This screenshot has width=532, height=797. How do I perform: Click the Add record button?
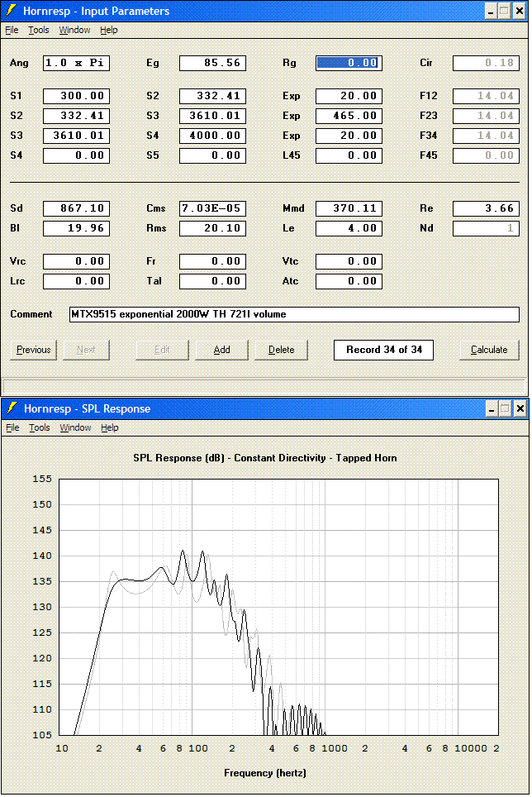[222, 350]
